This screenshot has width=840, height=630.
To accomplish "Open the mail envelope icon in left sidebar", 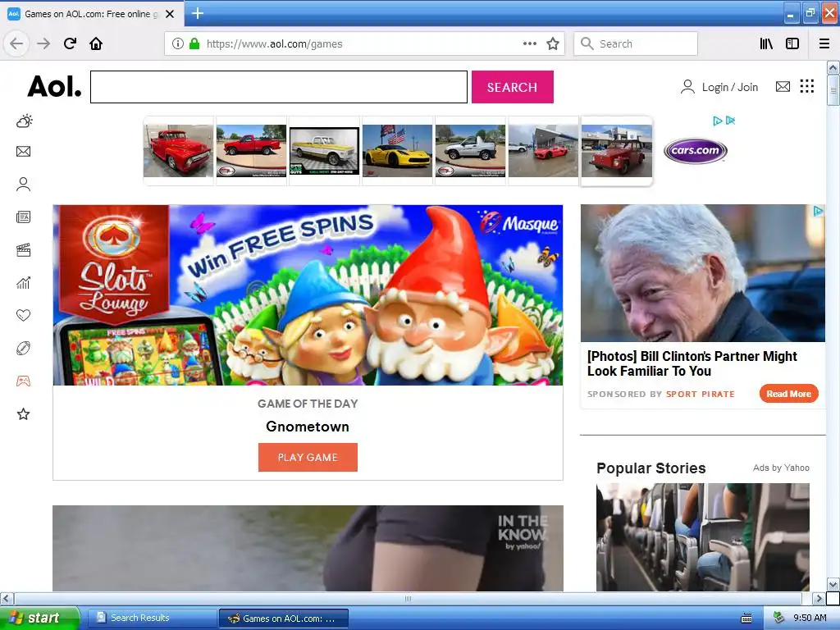I will 24,152.
